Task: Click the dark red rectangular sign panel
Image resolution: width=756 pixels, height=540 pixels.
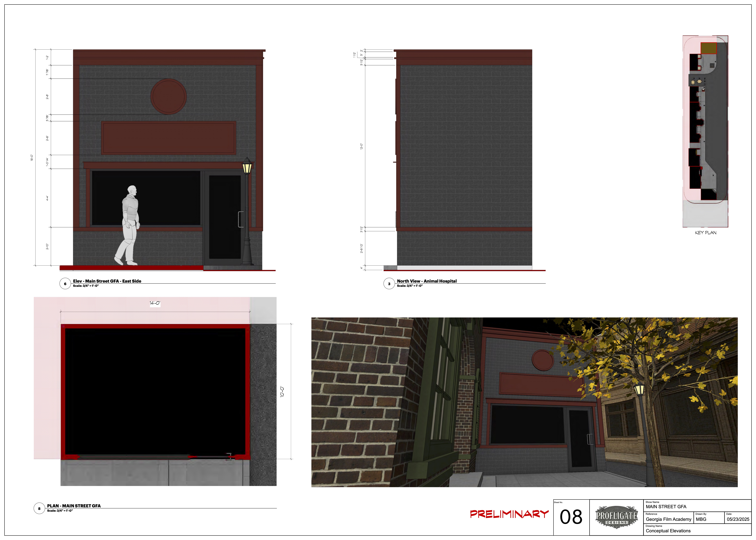Action: tap(169, 138)
